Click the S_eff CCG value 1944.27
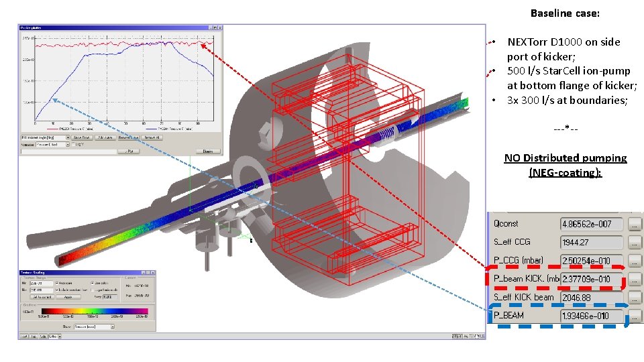The image size is (644, 362). pos(592,243)
